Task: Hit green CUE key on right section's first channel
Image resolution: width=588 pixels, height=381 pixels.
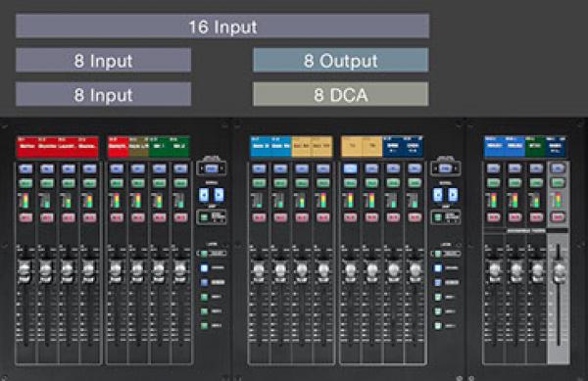Action: pos(493,183)
